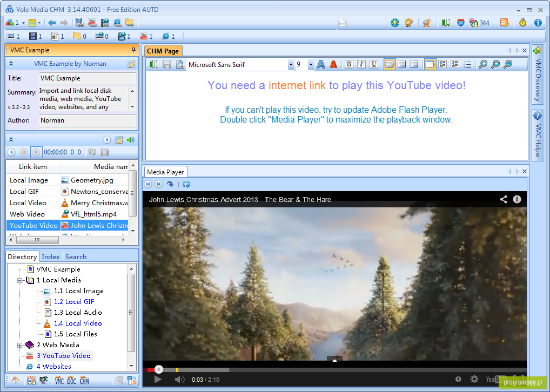Select YouTube Video row in link list
The height and width of the screenshot is (392, 550).
(x=67, y=226)
